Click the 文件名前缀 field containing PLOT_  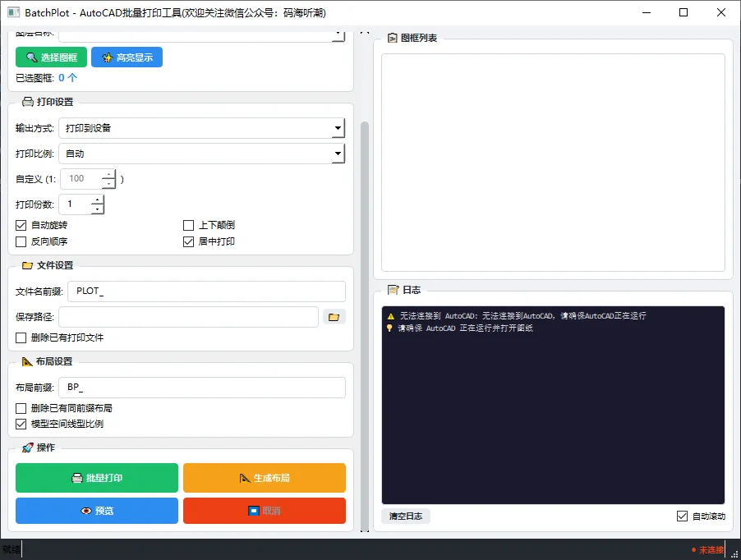pyautogui.click(x=206, y=291)
